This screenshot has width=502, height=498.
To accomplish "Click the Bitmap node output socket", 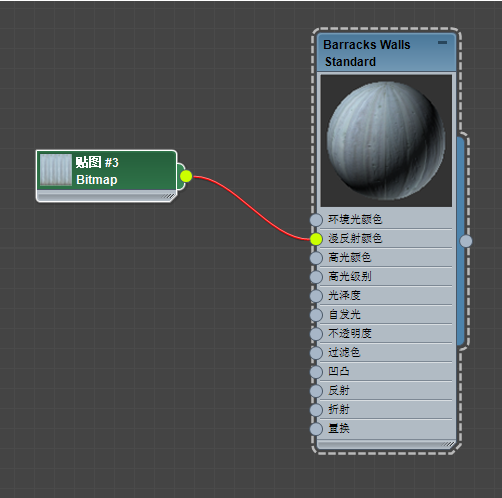I will (x=186, y=176).
